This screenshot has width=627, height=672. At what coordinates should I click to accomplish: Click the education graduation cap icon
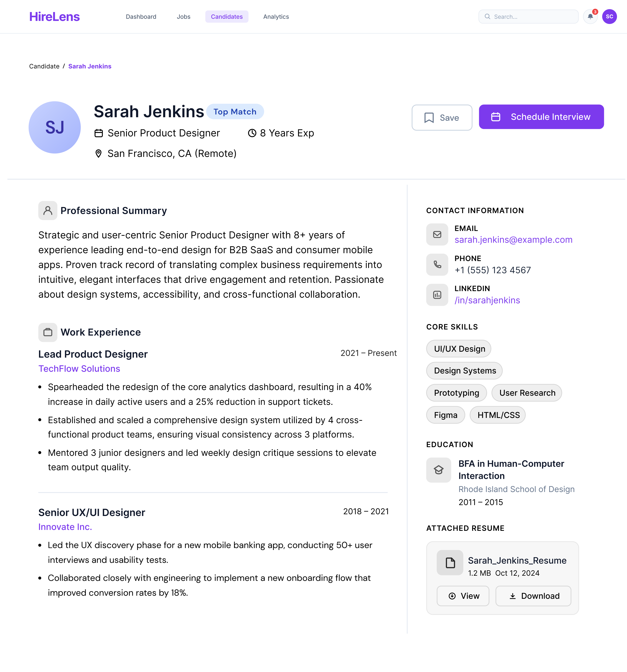click(438, 470)
